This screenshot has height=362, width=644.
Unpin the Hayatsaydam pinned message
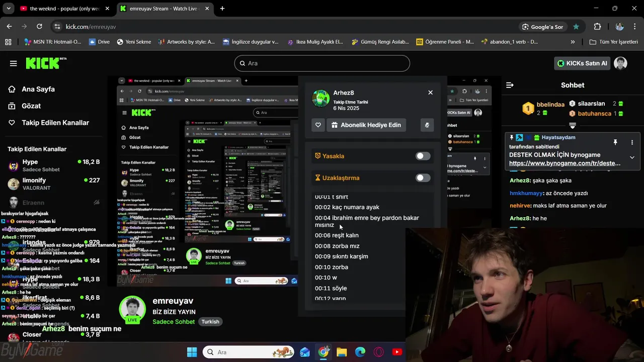point(615,143)
